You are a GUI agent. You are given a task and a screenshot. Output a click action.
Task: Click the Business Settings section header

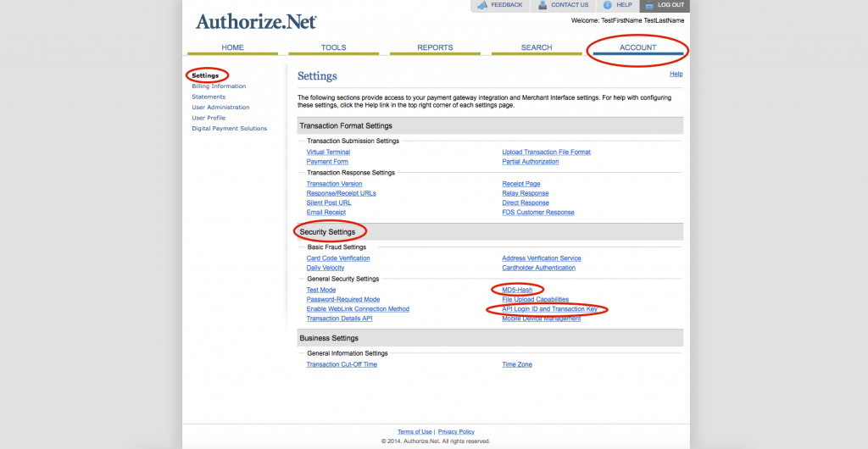pos(490,338)
